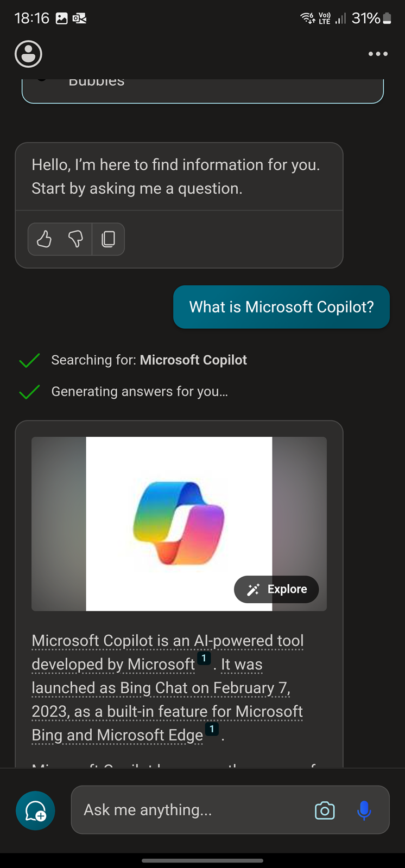Focus the 'Ask me anything...' input field
405x868 pixels.
[x=190, y=810]
